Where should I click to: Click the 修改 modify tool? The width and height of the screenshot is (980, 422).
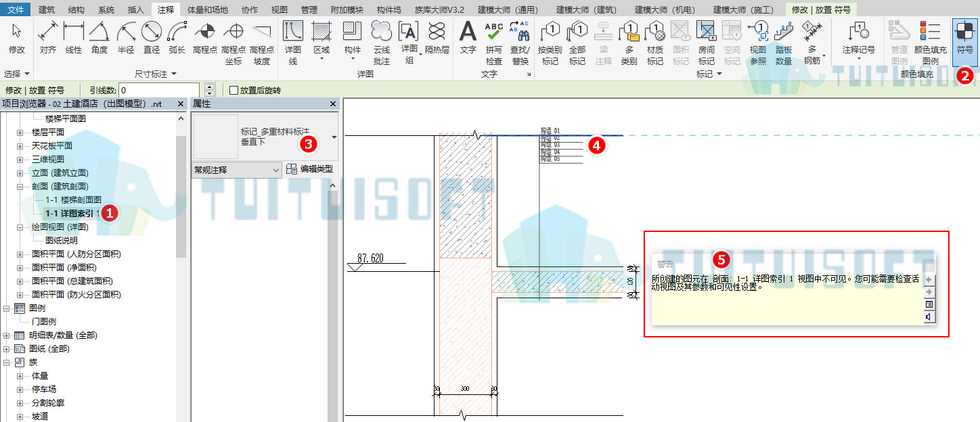tap(17, 38)
